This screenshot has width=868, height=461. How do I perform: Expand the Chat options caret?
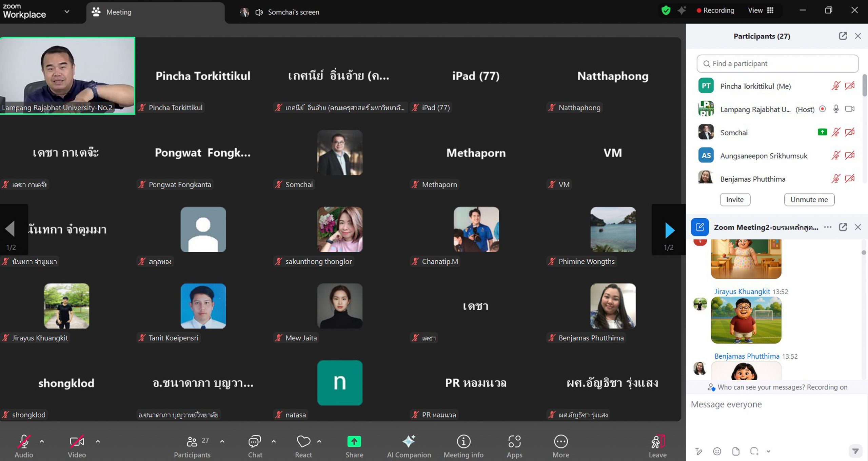coord(274,441)
